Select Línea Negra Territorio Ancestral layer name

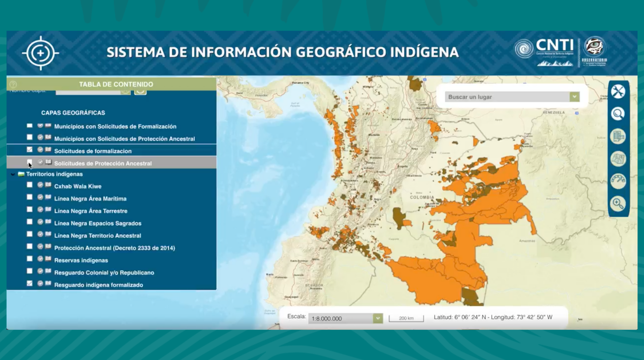pyautogui.click(x=98, y=236)
